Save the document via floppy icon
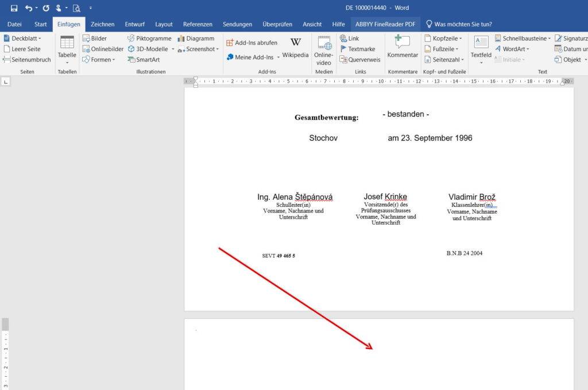 pyautogui.click(x=14, y=8)
